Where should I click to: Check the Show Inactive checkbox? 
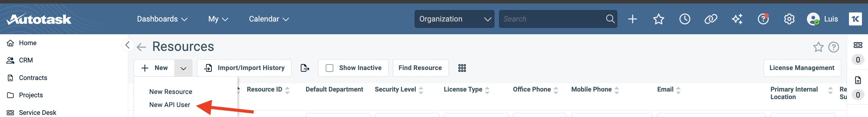point(330,68)
